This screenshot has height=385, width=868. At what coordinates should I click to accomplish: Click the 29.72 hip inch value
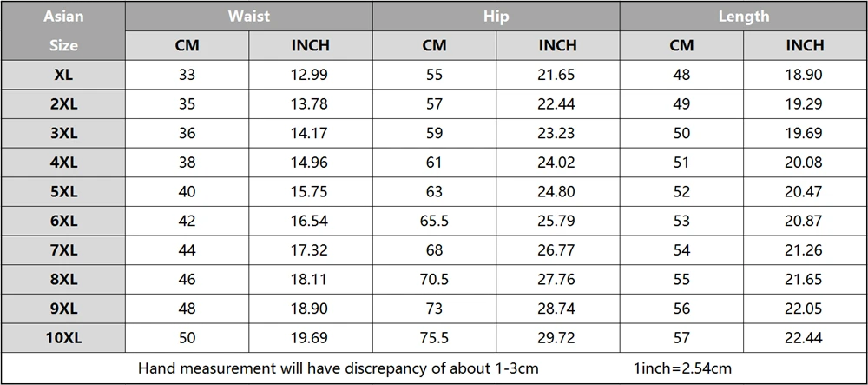(557, 338)
